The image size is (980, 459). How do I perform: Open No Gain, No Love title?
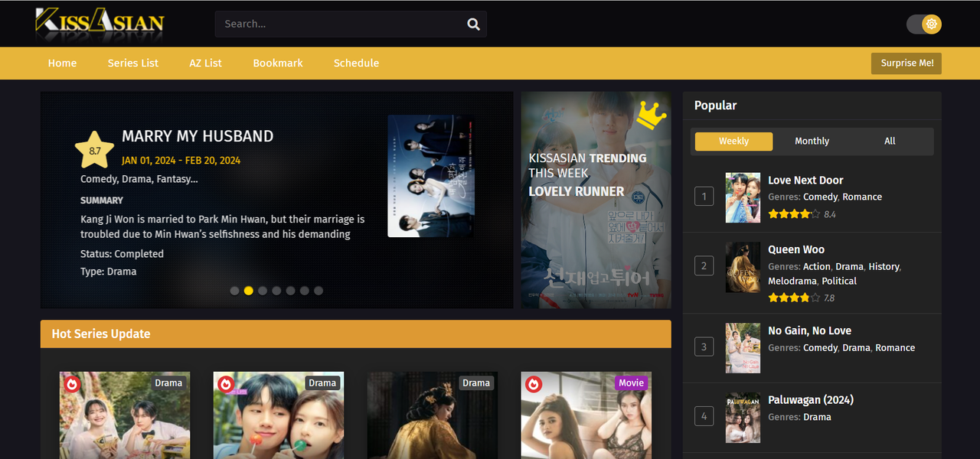[x=809, y=330]
